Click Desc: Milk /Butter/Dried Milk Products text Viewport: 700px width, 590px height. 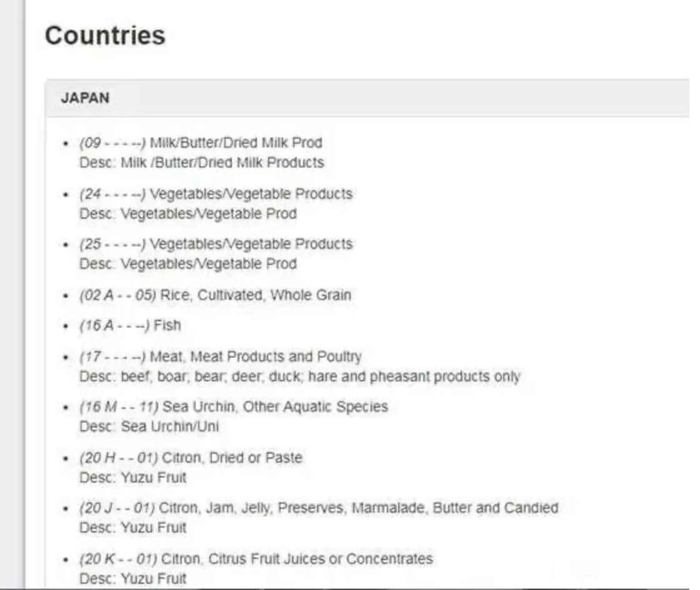click(x=201, y=162)
